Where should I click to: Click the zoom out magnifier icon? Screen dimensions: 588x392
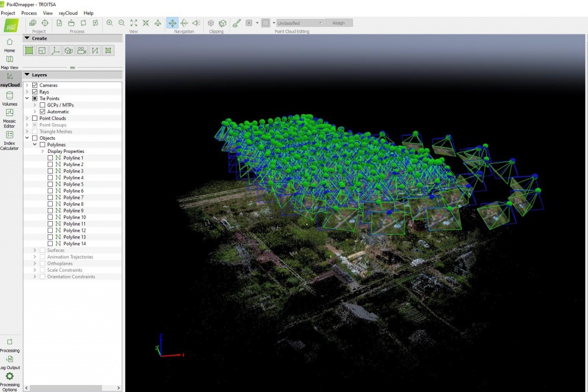click(x=122, y=23)
